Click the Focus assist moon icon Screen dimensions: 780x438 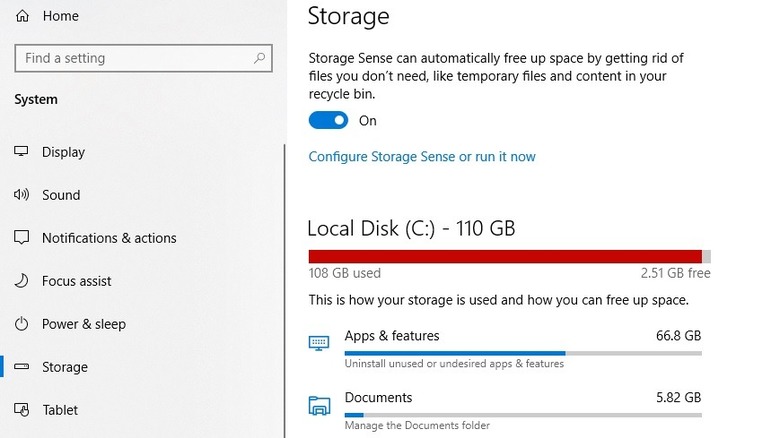(x=22, y=281)
